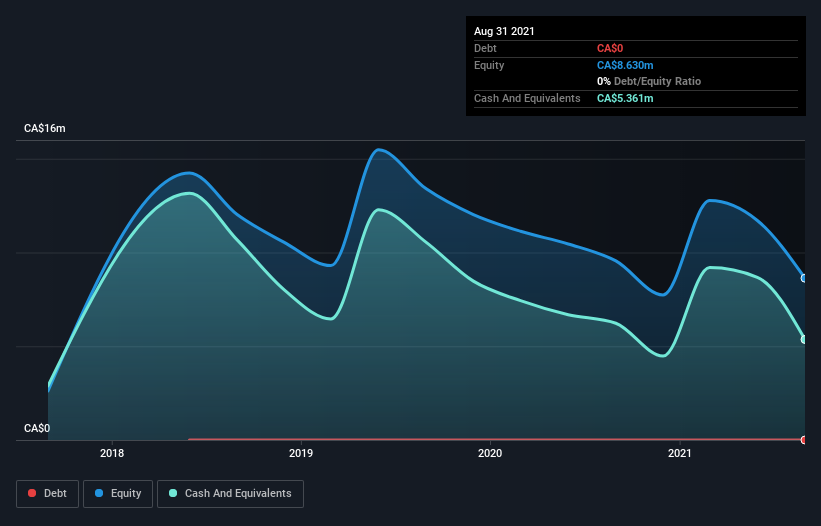Click the Aug 31 2021 tooltip date

pyautogui.click(x=504, y=31)
